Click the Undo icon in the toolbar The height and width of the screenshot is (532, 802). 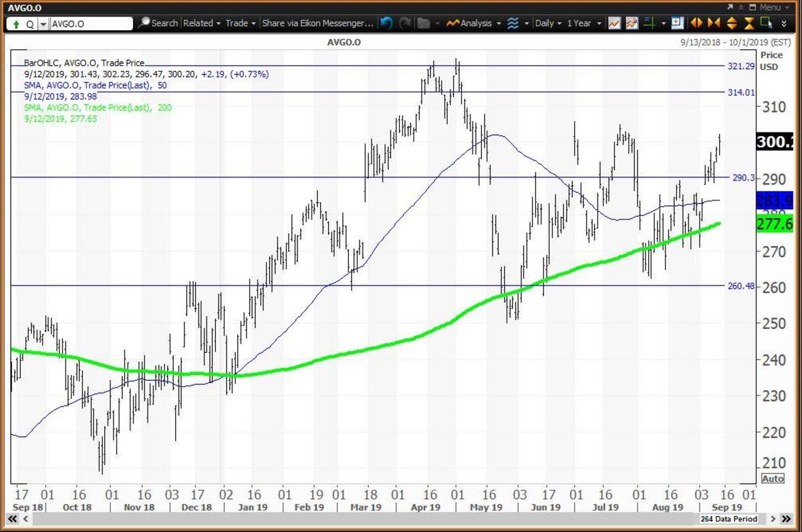[x=386, y=23]
